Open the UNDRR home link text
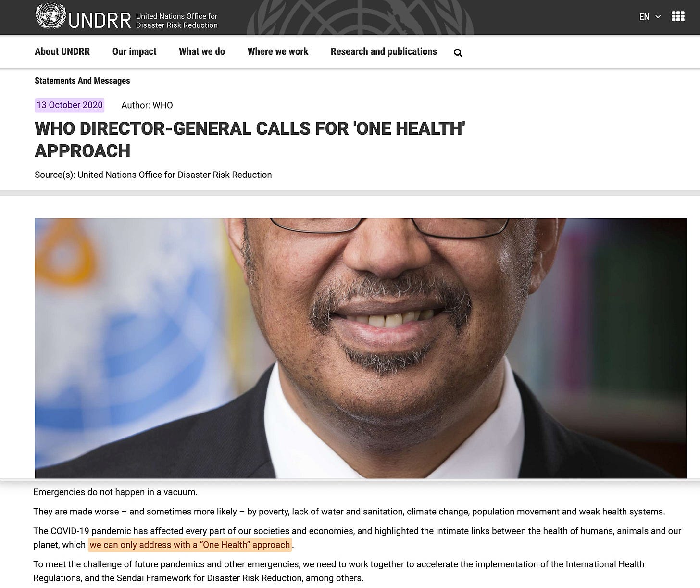700x588 pixels. [100, 21]
